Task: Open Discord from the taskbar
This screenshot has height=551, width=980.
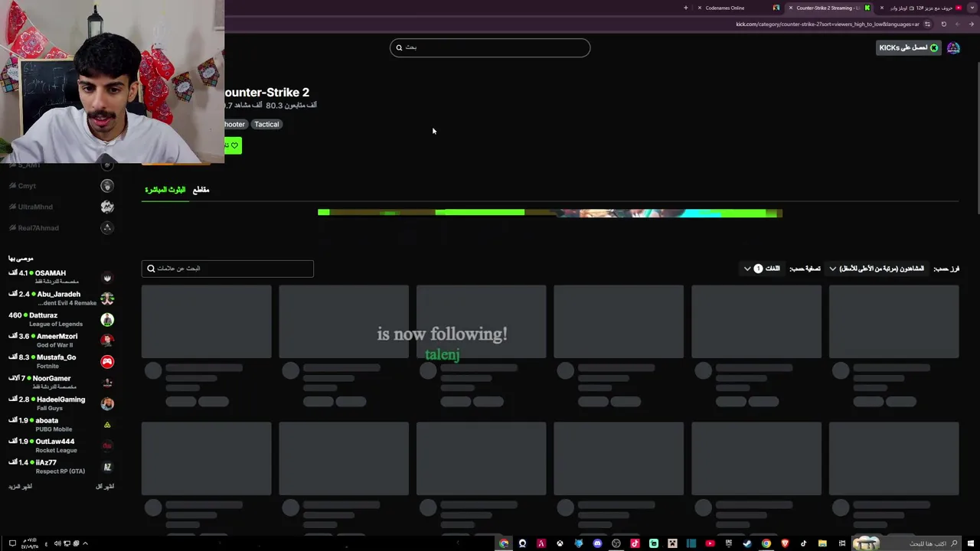Action: 597,543
